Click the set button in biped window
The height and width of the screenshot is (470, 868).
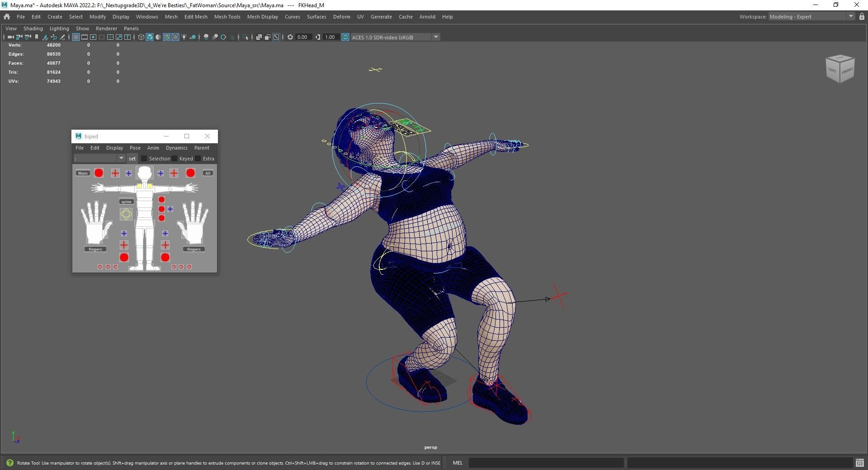tap(132, 159)
